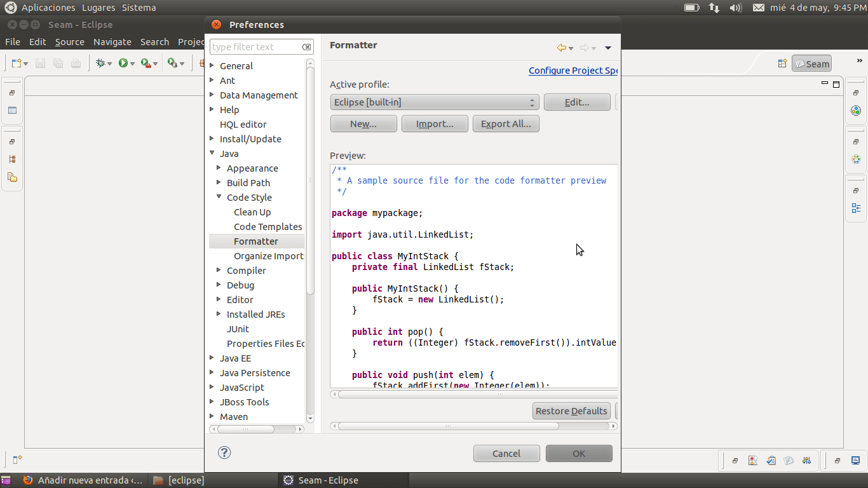Click the External Tools run icon with toolbox

(146, 63)
